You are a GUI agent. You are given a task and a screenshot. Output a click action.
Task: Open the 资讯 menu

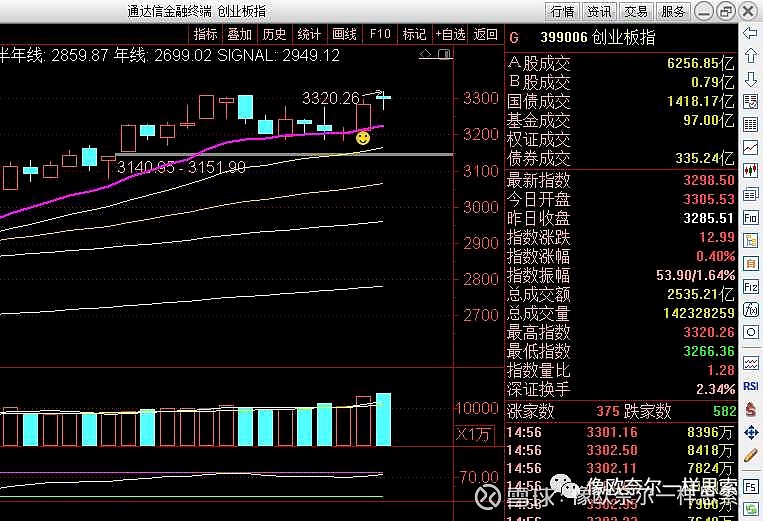(x=599, y=11)
